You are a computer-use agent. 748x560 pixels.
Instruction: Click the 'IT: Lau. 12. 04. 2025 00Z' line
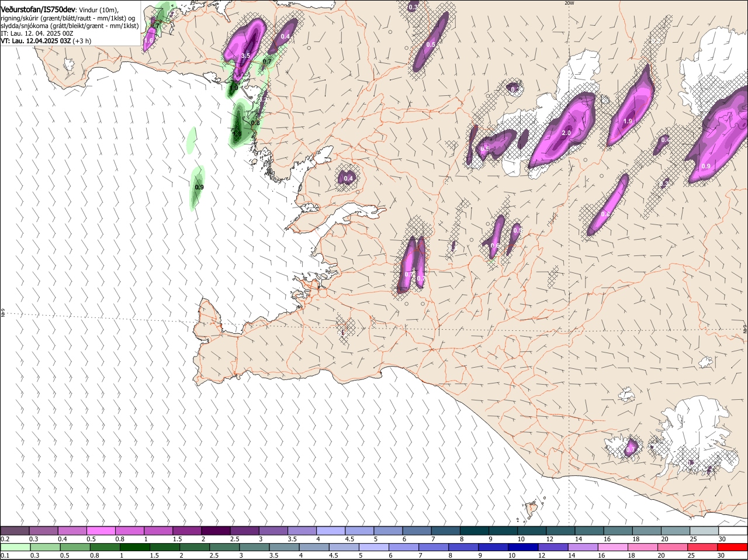tap(37, 33)
